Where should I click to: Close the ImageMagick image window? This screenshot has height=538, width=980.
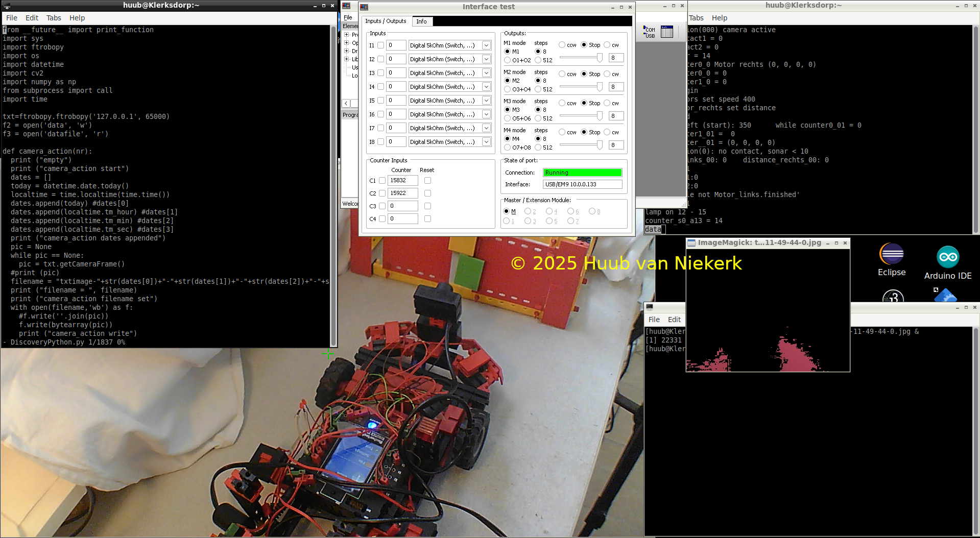[x=845, y=243]
